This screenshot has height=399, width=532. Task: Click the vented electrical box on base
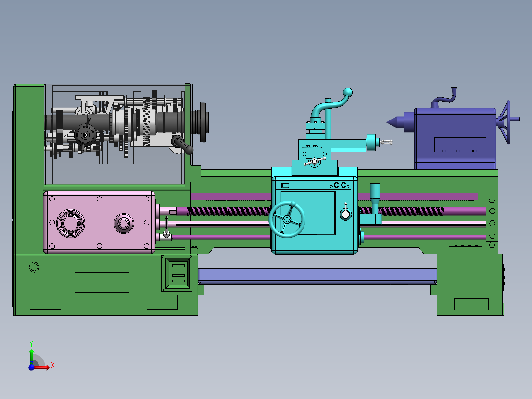tap(177, 274)
